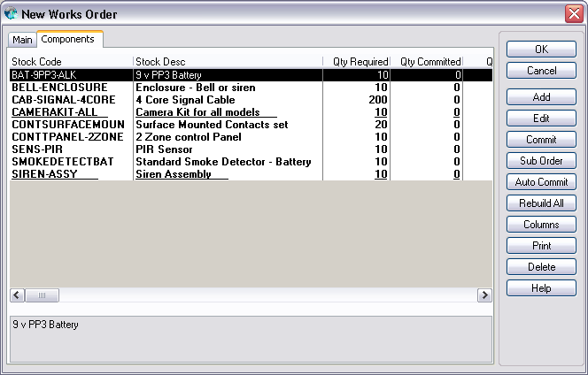This screenshot has width=588, height=375.
Task: Click the app icon in title bar
Action: [11, 14]
